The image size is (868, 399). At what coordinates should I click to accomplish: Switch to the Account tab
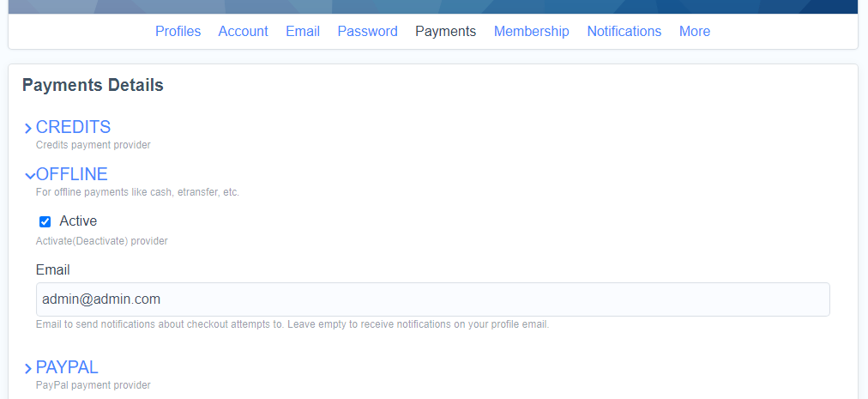tap(243, 31)
